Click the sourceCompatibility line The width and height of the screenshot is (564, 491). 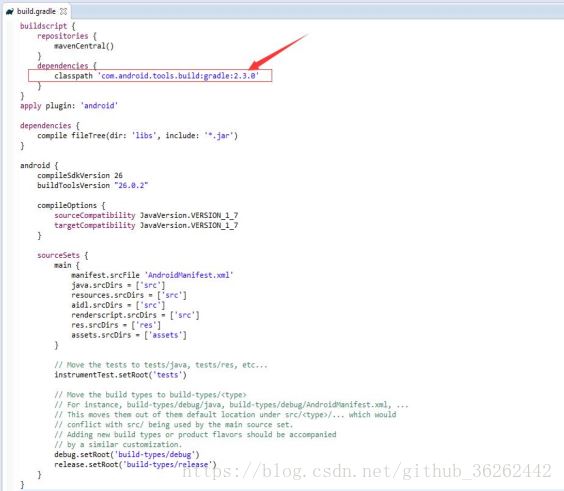click(146, 215)
